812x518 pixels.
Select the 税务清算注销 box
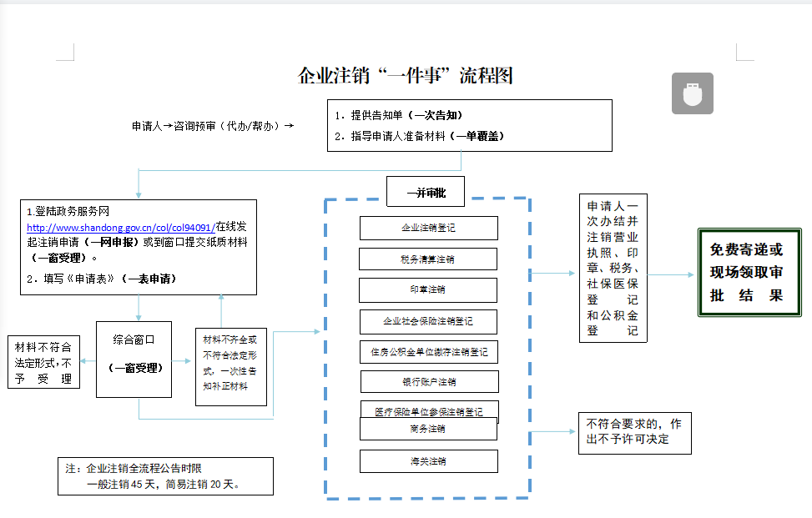click(427, 259)
